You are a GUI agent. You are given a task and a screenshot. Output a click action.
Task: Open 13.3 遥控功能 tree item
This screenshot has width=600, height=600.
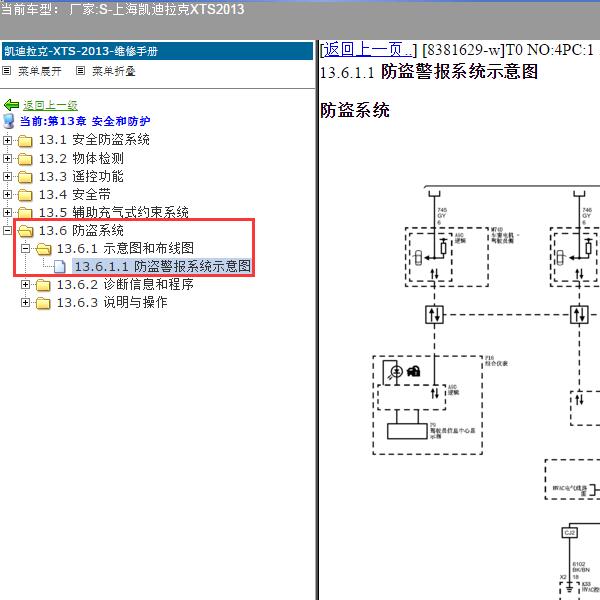[81, 176]
